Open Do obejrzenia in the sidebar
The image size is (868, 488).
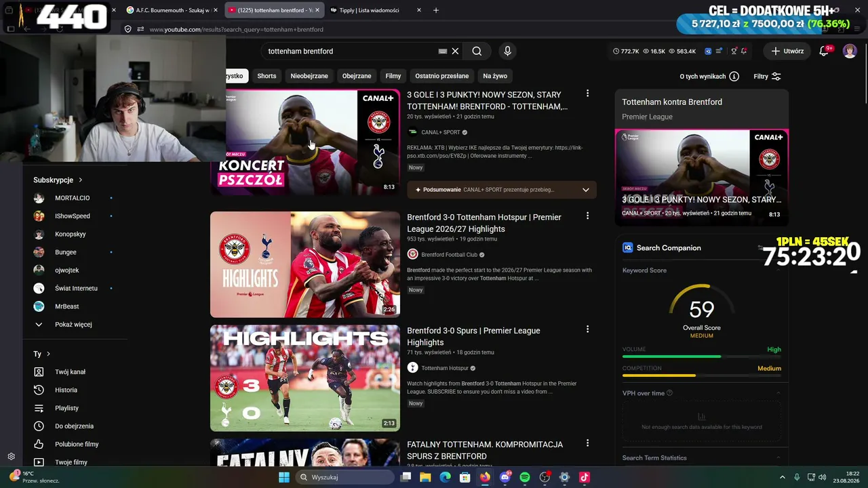pyautogui.click(x=75, y=426)
